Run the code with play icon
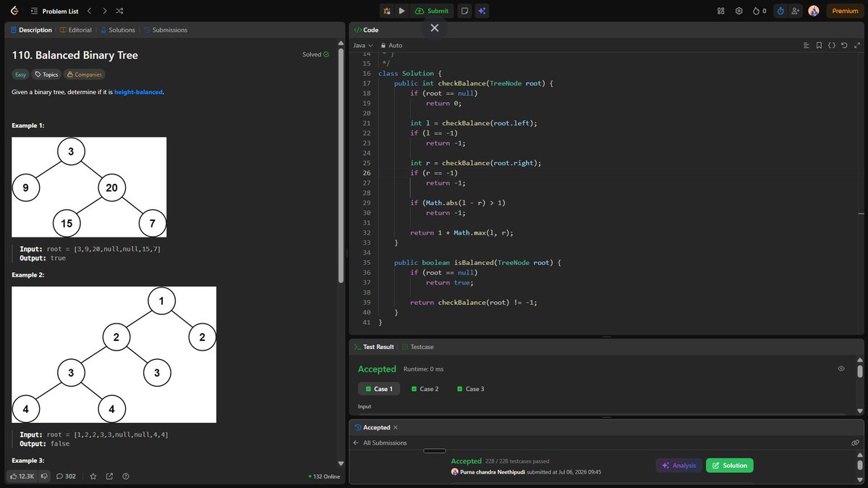This screenshot has height=488, width=868. 401,11
